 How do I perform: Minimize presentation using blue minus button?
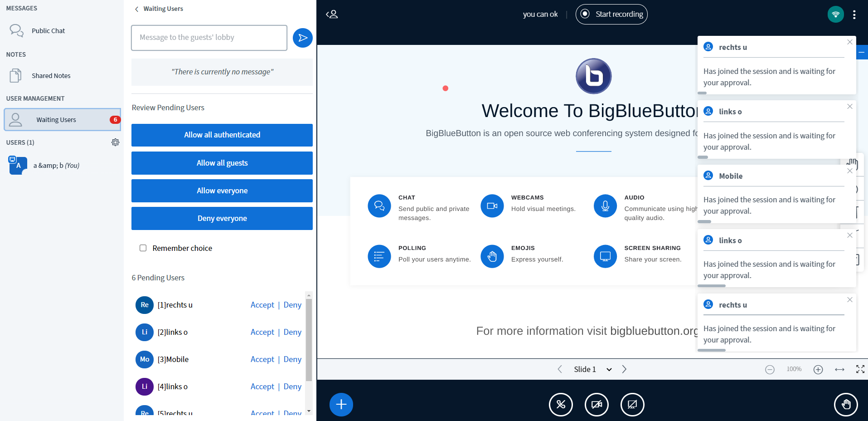(x=862, y=53)
